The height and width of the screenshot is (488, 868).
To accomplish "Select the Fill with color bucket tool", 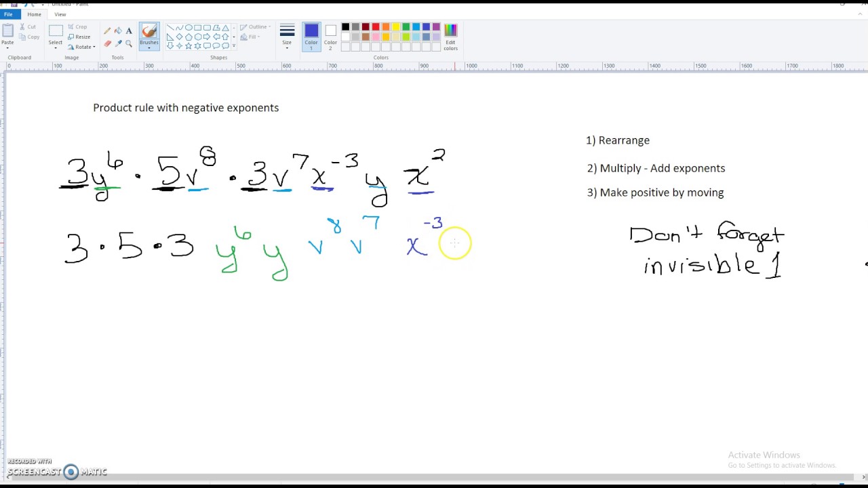I will (118, 30).
